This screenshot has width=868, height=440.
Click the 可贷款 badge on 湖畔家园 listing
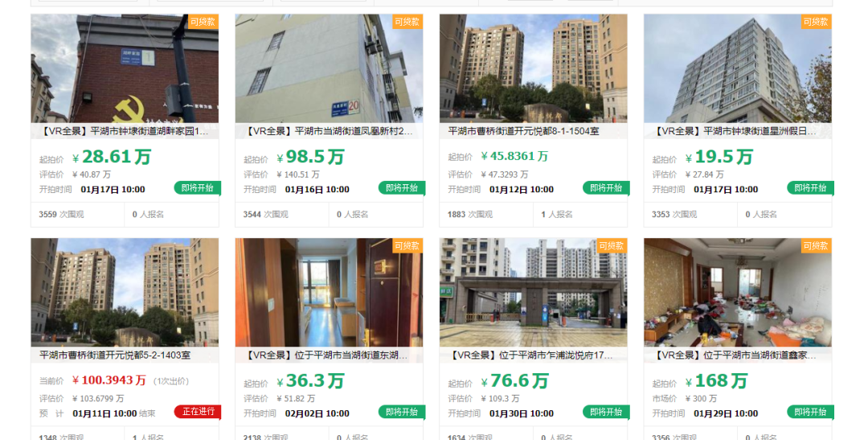(203, 22)
